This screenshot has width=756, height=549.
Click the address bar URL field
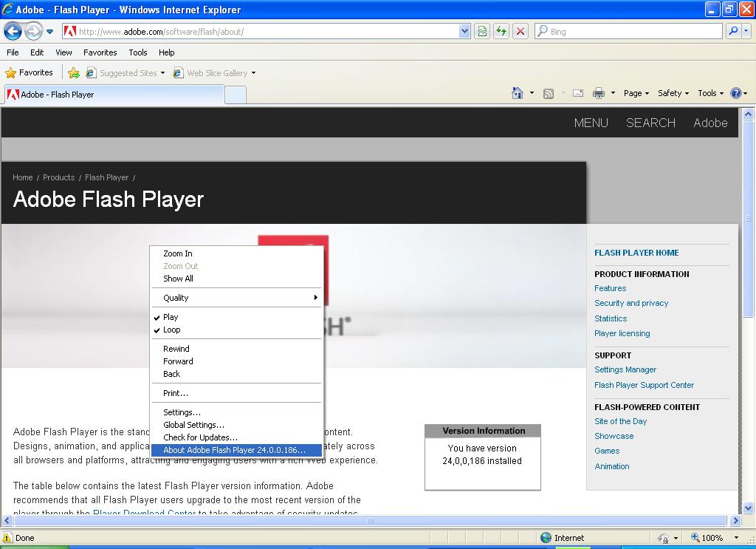tap(261, 32)
